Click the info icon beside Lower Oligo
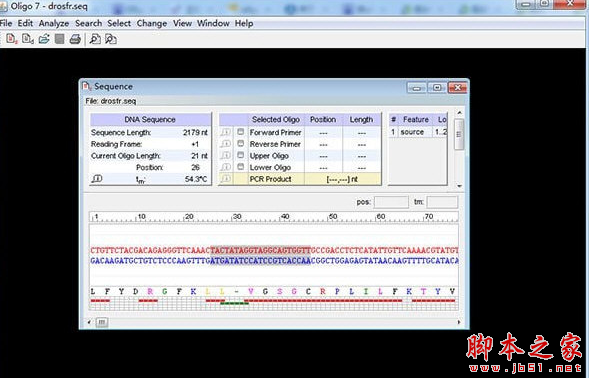 point(225,167)
